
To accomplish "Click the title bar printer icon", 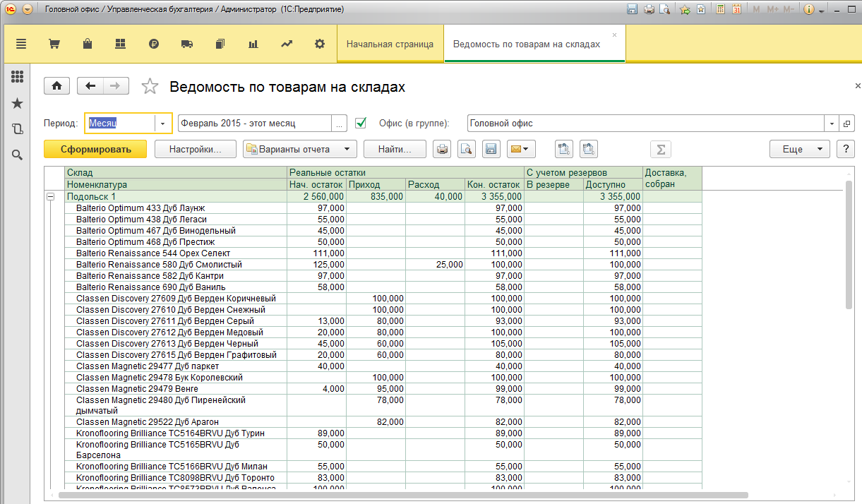I will 649,10.
